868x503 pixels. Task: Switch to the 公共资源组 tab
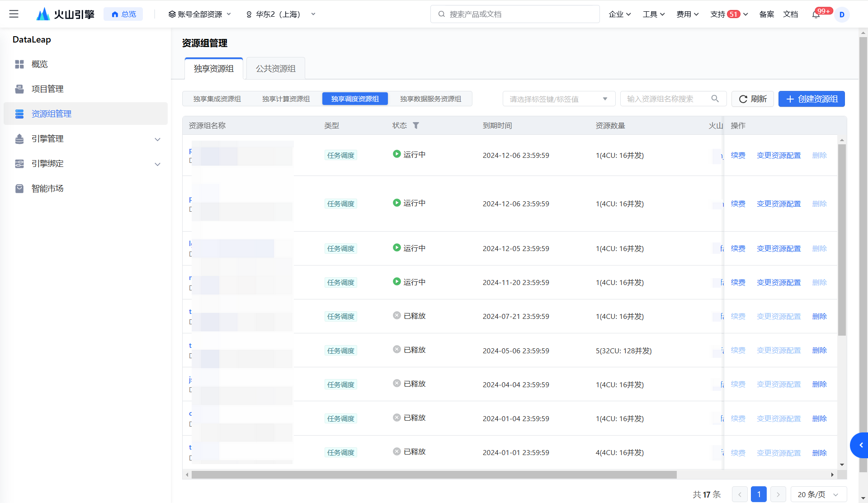click(276, 69)
